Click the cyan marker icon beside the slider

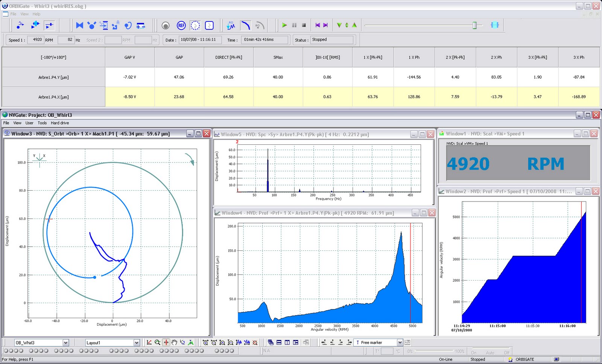tap(495, 25)
